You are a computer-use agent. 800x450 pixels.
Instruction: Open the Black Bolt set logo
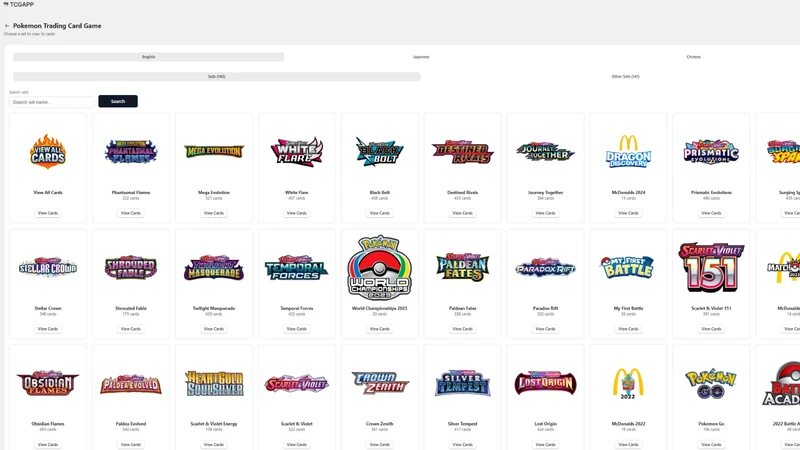click(x=380, y=152)
